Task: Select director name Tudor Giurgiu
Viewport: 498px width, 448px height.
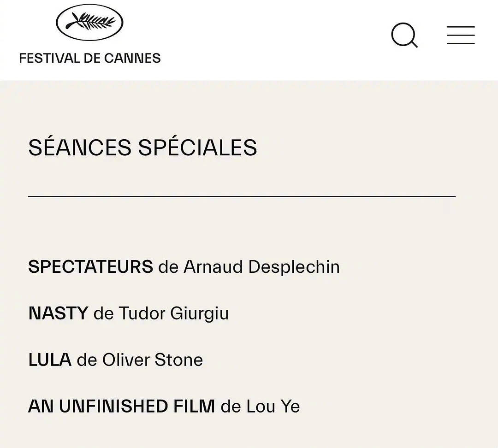Action: [x=173, y=313]
